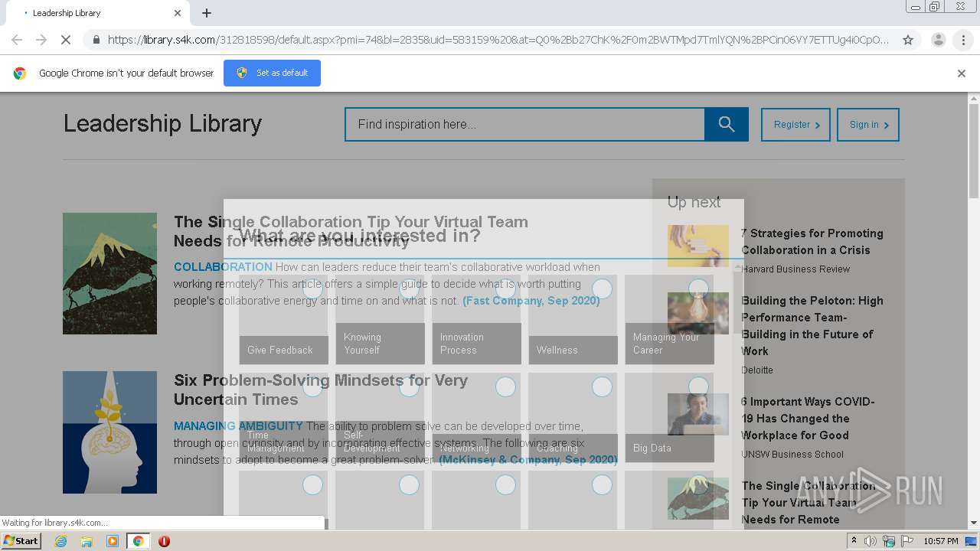Select the Big Data circle
Viewport: 980px width, 551px height.
(698, 386)
